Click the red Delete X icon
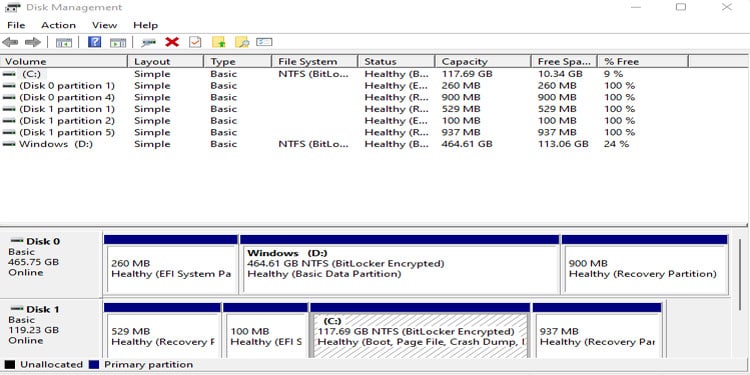Screen dimensions: 750x375 tap(172, 42)
